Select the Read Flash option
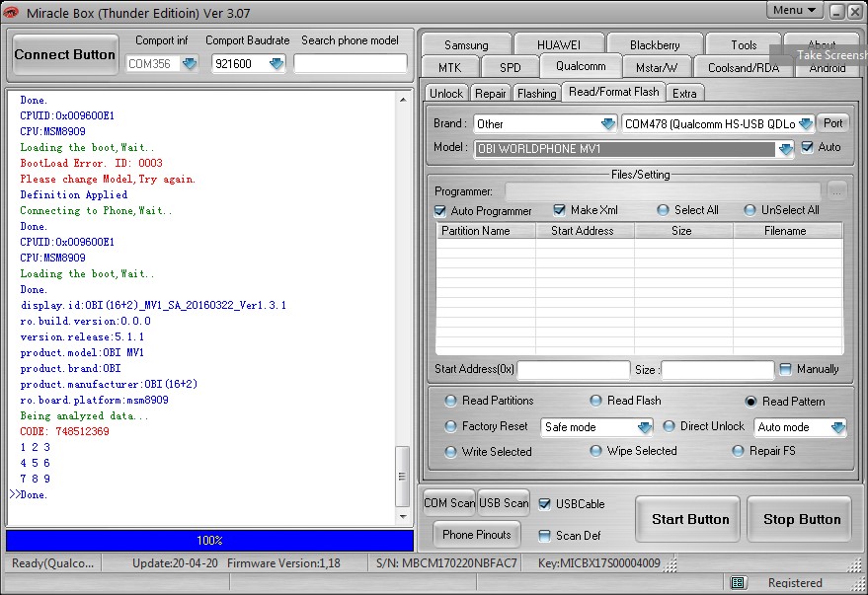The width and height of the screenshot is (868, 595). click(595, 401)
